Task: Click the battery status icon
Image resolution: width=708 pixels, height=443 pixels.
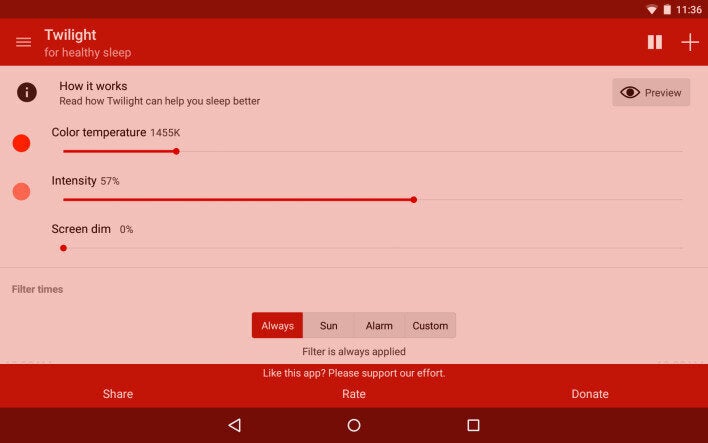Action: point(667,9)
